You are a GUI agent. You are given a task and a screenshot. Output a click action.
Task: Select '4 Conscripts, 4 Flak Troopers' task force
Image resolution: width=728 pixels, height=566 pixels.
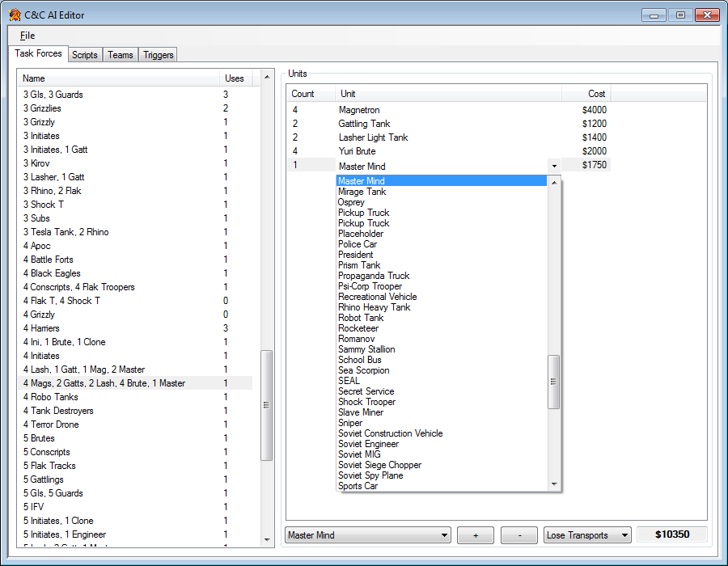point(135,287)
